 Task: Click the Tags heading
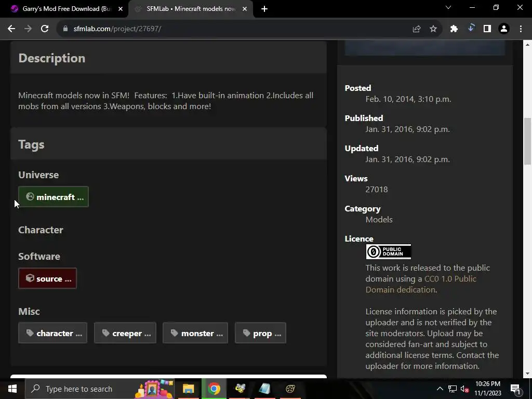tap(31, 144)
